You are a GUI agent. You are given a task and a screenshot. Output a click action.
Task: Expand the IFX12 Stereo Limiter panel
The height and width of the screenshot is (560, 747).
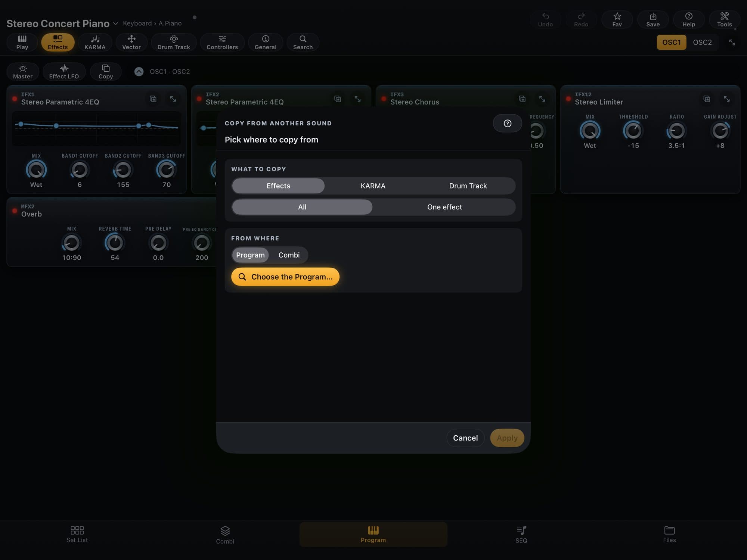click(726, 99)
